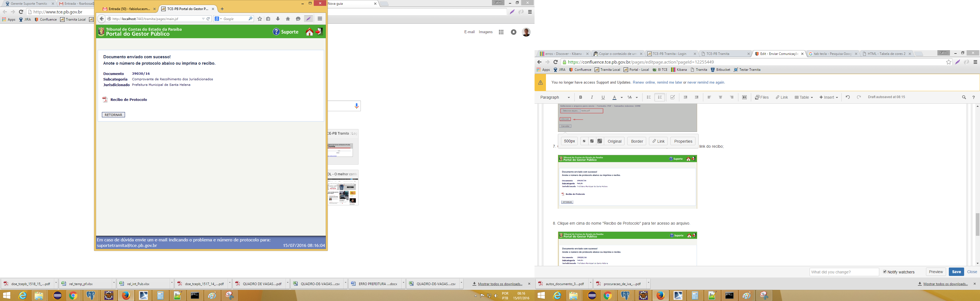Toggle italic formatting in editor toolbar
The image size is (980, 301).
pos(592,98)
